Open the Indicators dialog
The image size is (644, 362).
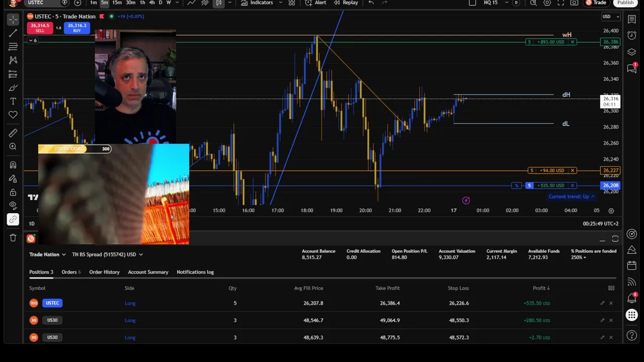257,3
